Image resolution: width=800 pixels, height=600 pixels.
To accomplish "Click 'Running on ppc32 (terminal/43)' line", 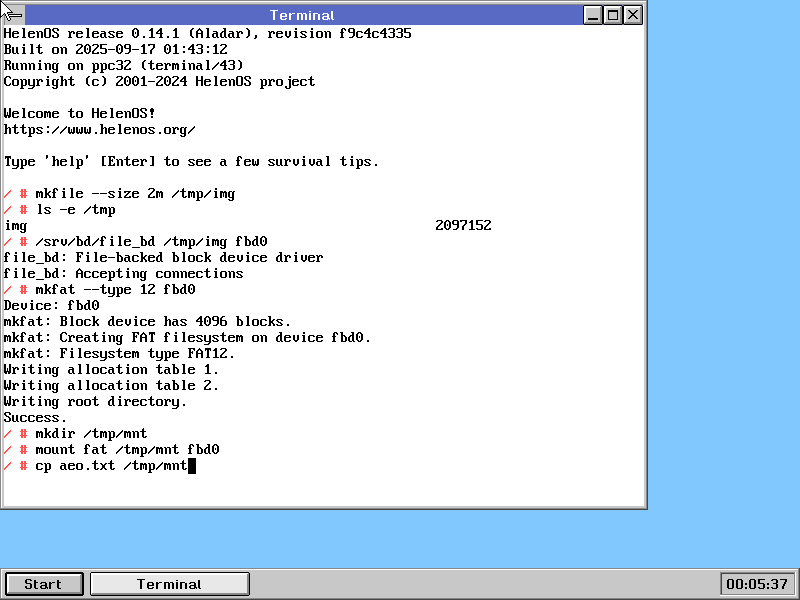I will pyautogui.click(x=123, y=65).
